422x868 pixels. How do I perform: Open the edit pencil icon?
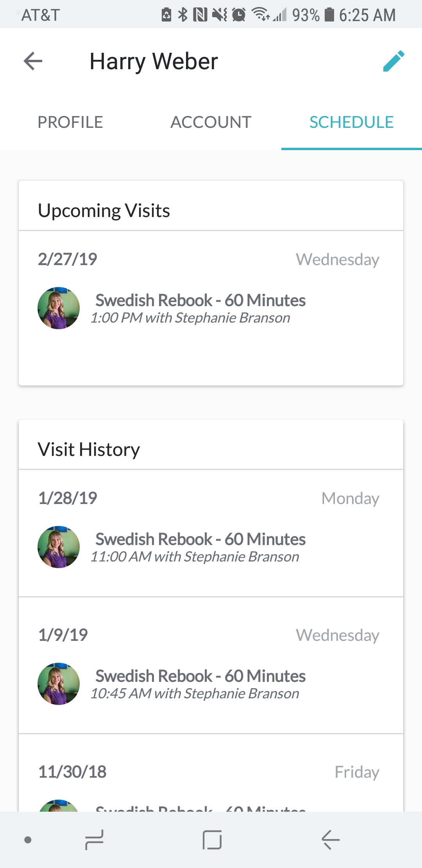[x=393, y=61]
